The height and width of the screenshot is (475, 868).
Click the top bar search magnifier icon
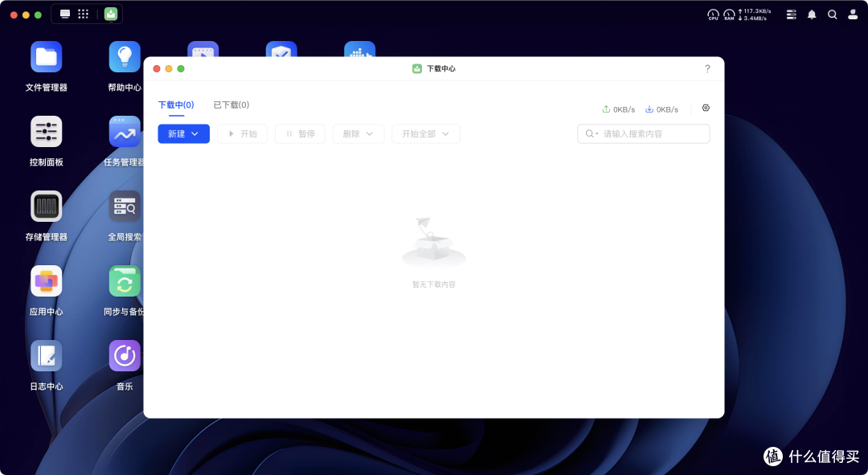832,15
